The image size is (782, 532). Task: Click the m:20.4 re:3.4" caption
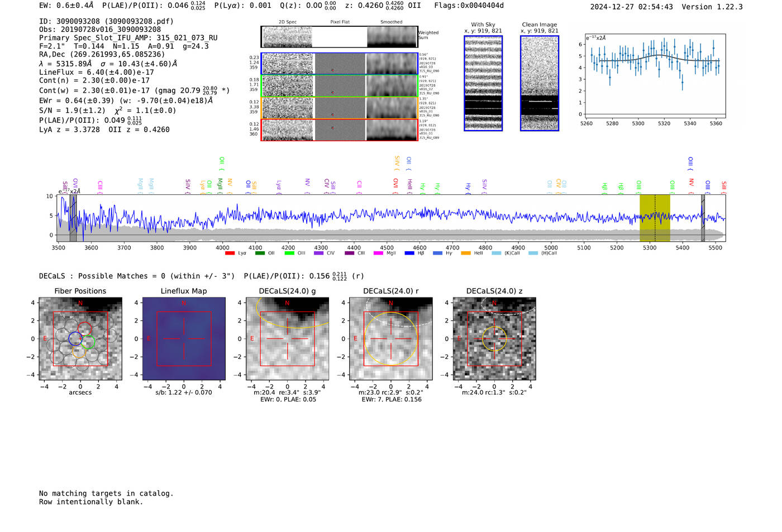tap(287, 392)
